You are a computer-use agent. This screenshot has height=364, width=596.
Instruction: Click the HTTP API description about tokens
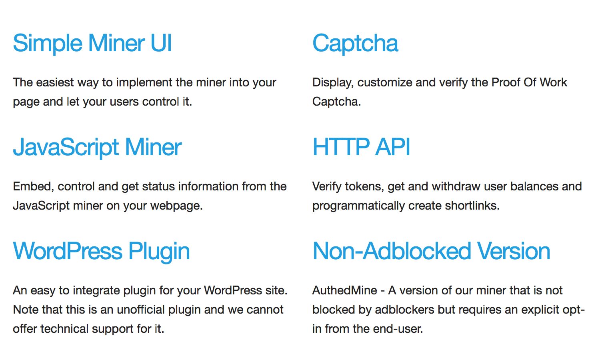[447, 196]
